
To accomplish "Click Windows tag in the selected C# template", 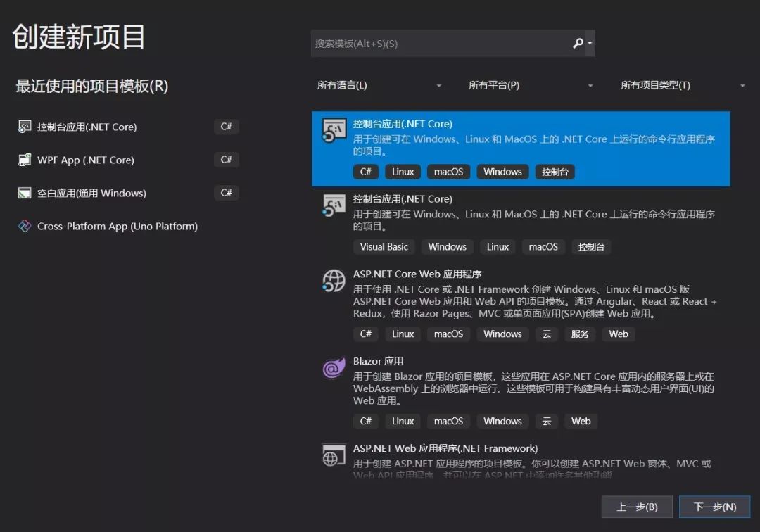I will 502,172.
